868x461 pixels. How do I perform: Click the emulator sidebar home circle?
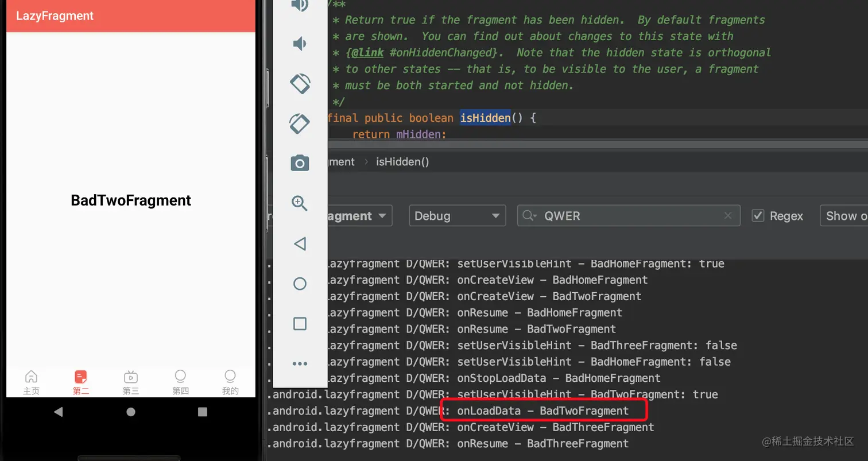pos(300,284)
